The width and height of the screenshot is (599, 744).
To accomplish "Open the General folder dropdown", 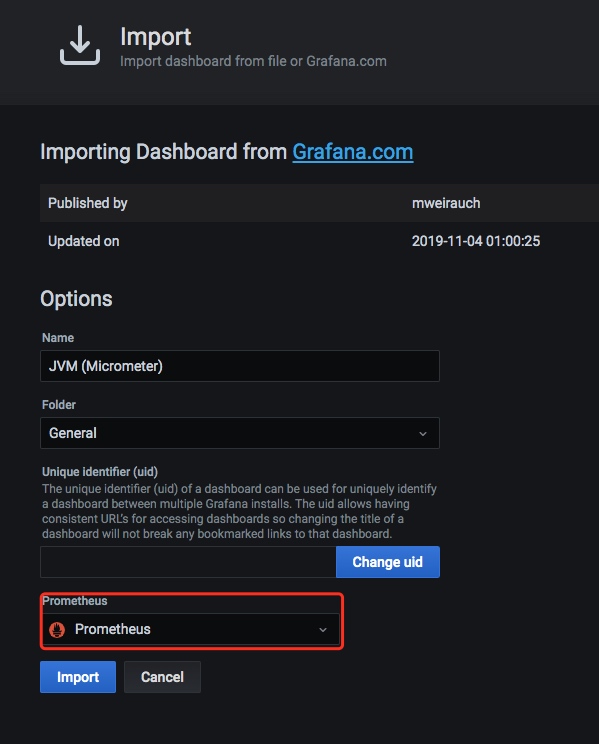I will point(240,433).
